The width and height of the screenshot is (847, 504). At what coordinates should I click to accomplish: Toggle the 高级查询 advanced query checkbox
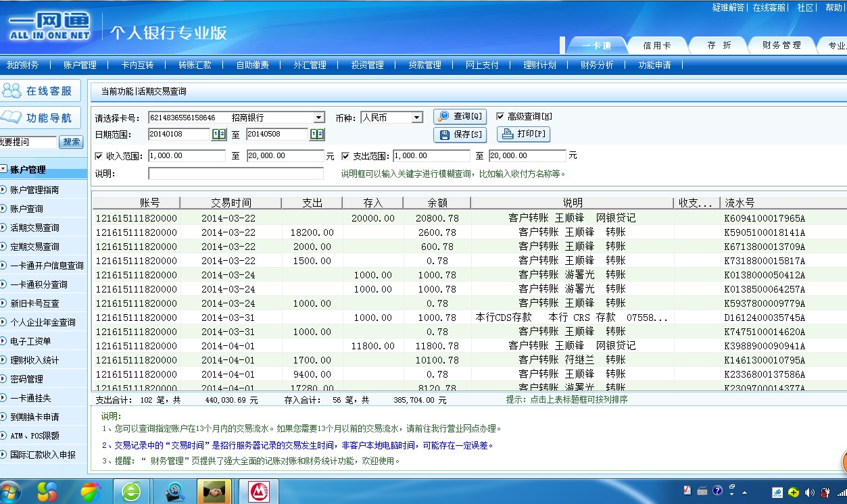[500, 116]
